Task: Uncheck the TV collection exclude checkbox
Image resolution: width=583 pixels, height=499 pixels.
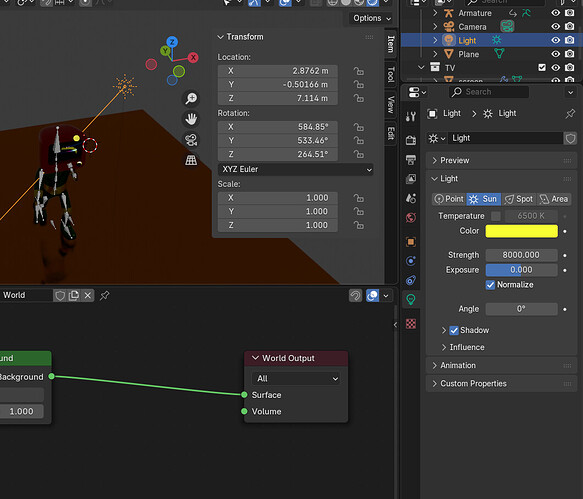Action: [542, 68]
